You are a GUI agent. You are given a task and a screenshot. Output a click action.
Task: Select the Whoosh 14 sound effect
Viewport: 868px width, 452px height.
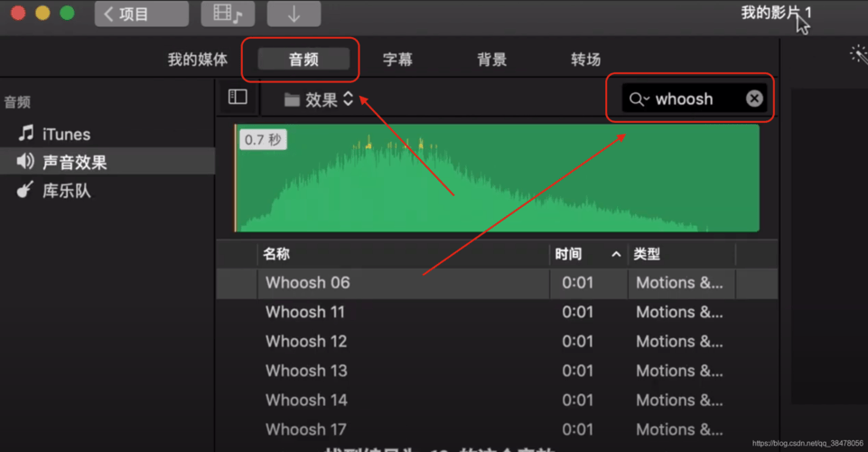point(497,400)
